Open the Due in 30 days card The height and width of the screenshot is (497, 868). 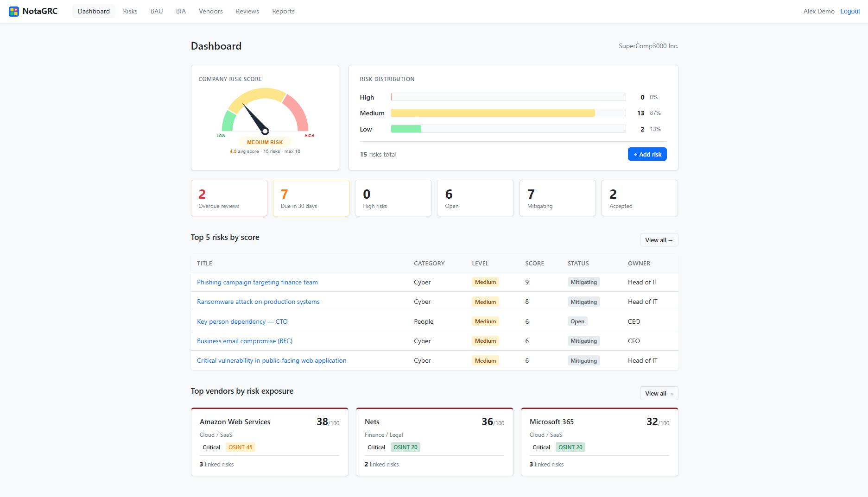point(311,198)
